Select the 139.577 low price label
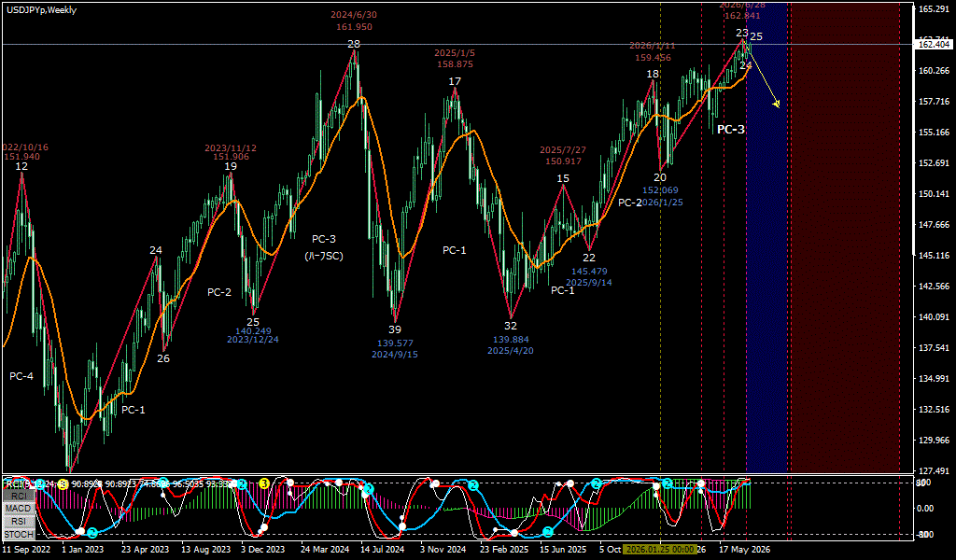 coord(395,343)
